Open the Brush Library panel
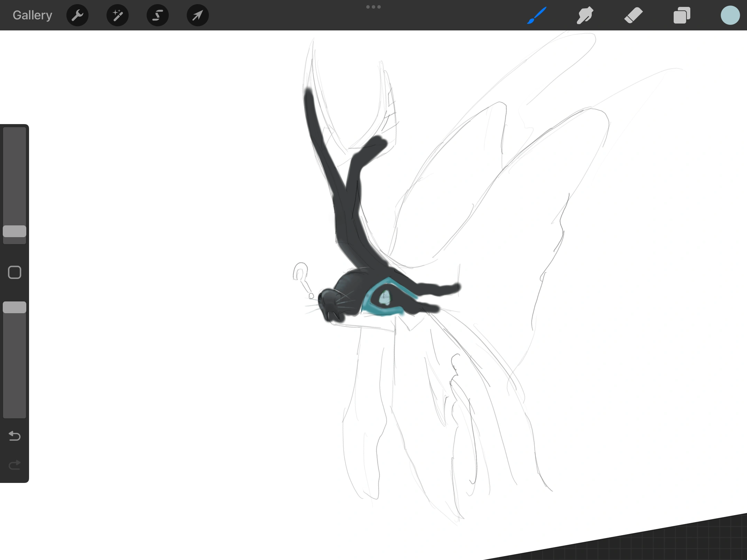 coord(536,15)
